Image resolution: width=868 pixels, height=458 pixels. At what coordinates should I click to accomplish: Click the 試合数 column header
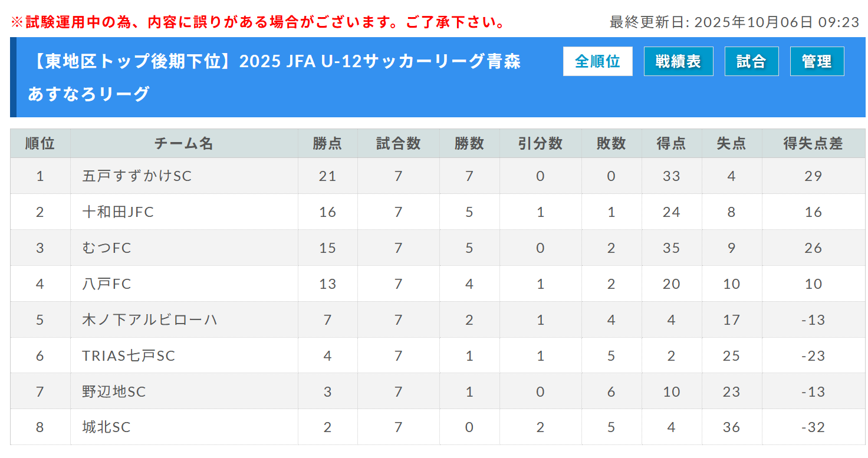(398, 143)
